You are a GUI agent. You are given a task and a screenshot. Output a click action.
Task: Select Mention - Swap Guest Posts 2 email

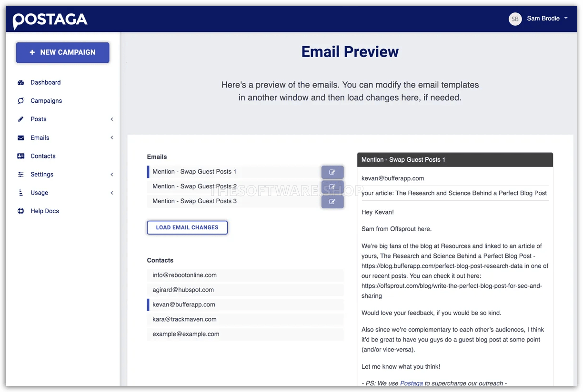[233, 186]
